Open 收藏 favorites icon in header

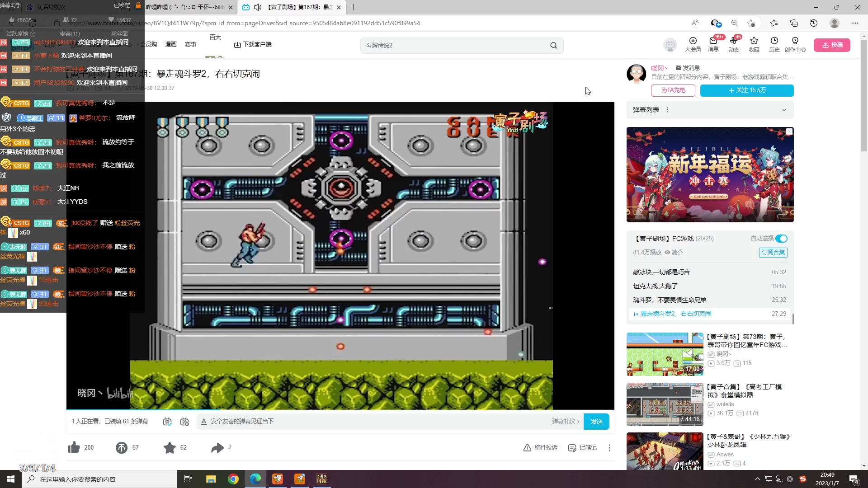(754, 44)
